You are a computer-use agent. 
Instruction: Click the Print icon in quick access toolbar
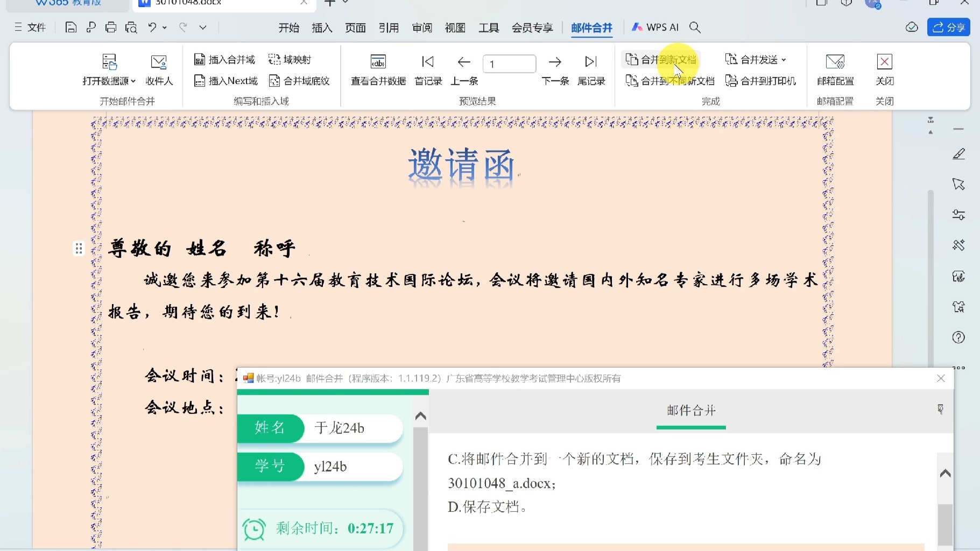(x=111, y=27)
